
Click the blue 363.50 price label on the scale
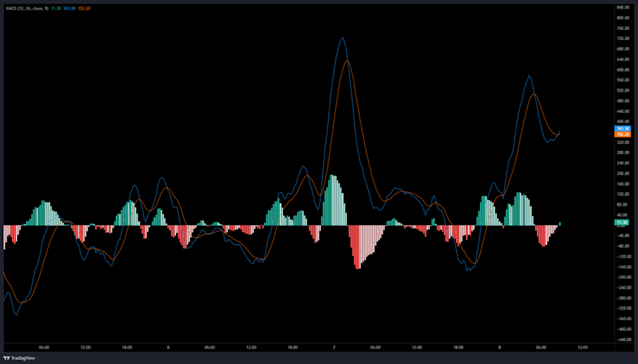[x=623, y=128]
